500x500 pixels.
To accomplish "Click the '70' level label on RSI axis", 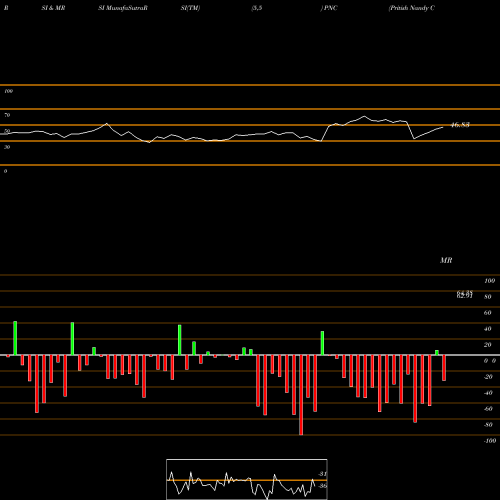I will click(7, 115).
